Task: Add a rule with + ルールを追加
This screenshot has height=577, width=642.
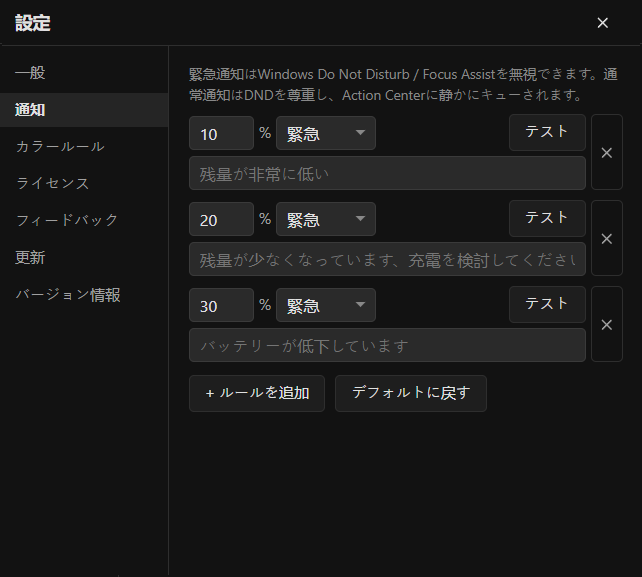Action: point(257,394)
